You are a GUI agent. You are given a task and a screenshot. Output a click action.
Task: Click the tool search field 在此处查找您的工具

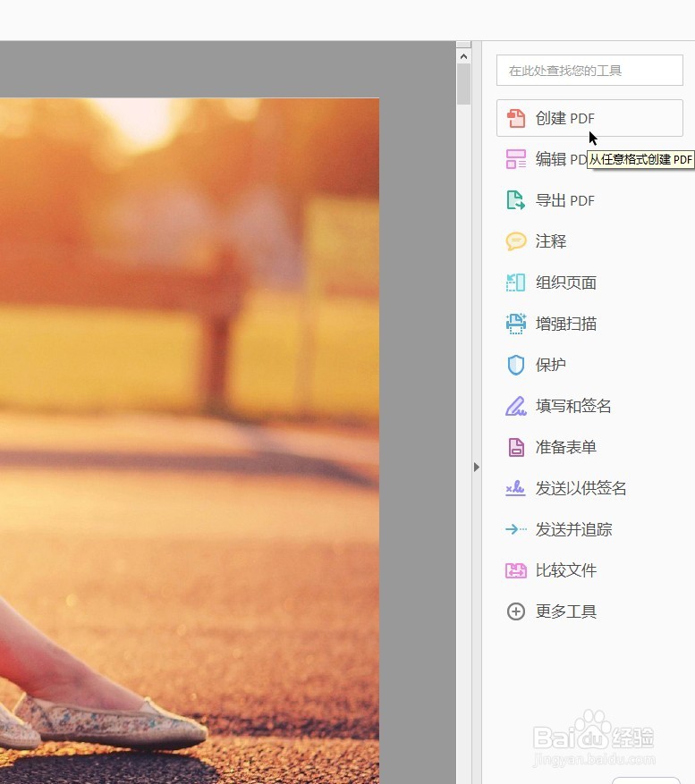(x=589, y=70)
